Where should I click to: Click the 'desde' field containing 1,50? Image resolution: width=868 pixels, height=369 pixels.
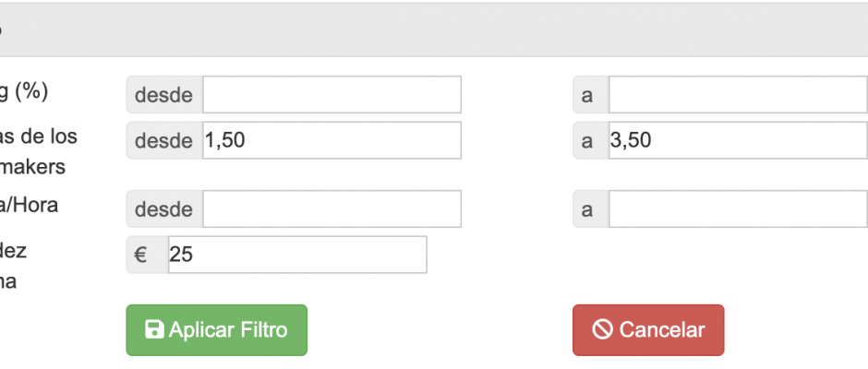click(x=332, y=140)
